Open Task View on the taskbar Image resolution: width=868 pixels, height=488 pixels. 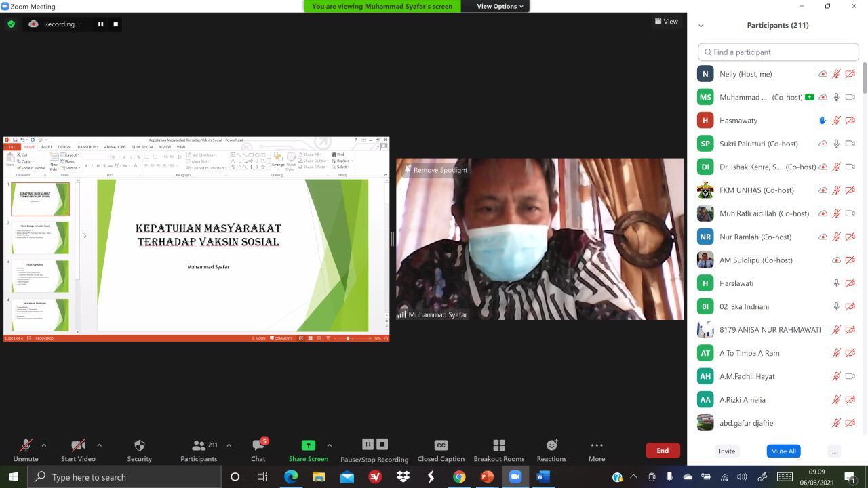coord(262,477)
